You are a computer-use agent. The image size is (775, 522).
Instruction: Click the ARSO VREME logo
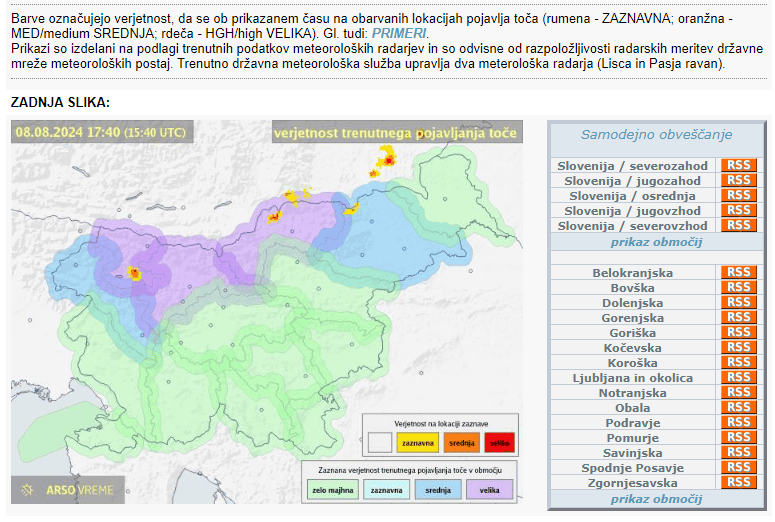(x=67, y=490)
